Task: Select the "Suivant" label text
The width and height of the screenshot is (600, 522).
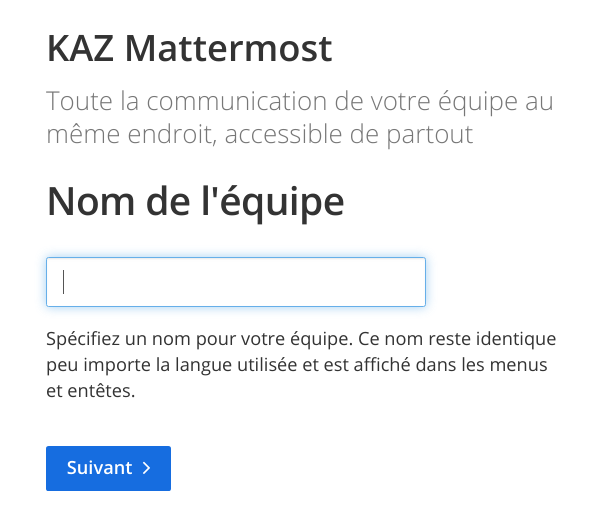Action: point(99,468)
